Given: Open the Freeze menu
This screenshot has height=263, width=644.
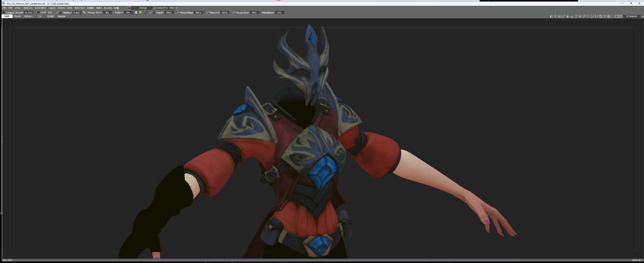Looking at the screenshot, I should coord(61,8).
